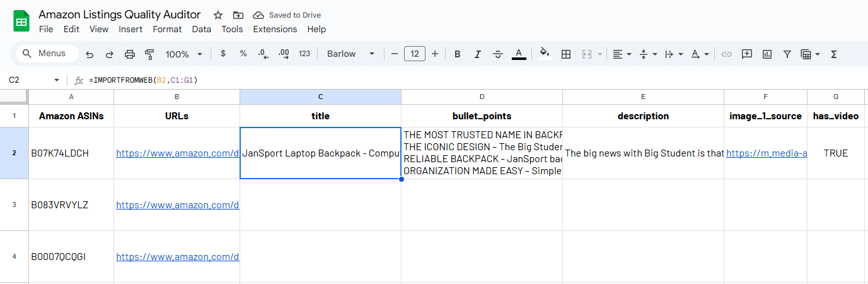Toggle strikethrough formatting

pyautogui.click(x=498, y=54)
